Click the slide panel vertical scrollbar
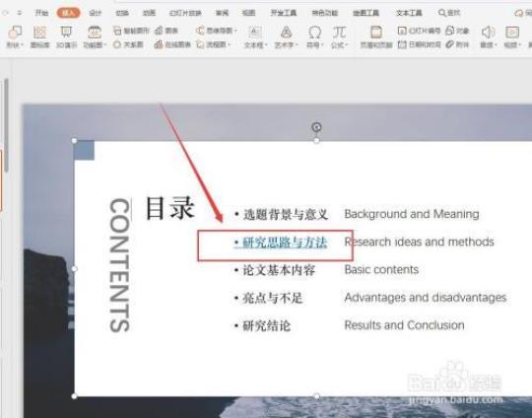Screen dimensions: 532x418 [7, 125]
